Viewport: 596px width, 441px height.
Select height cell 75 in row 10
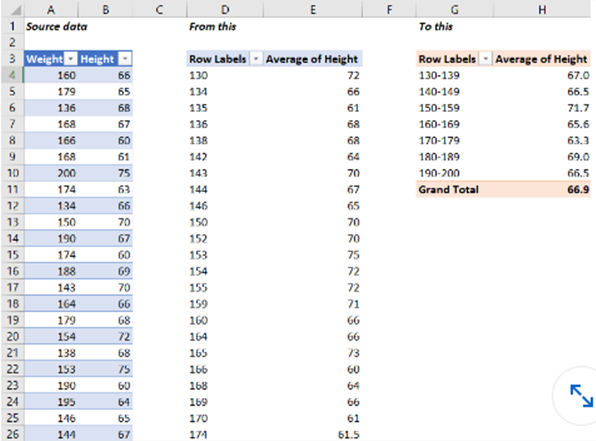[105, 173]
